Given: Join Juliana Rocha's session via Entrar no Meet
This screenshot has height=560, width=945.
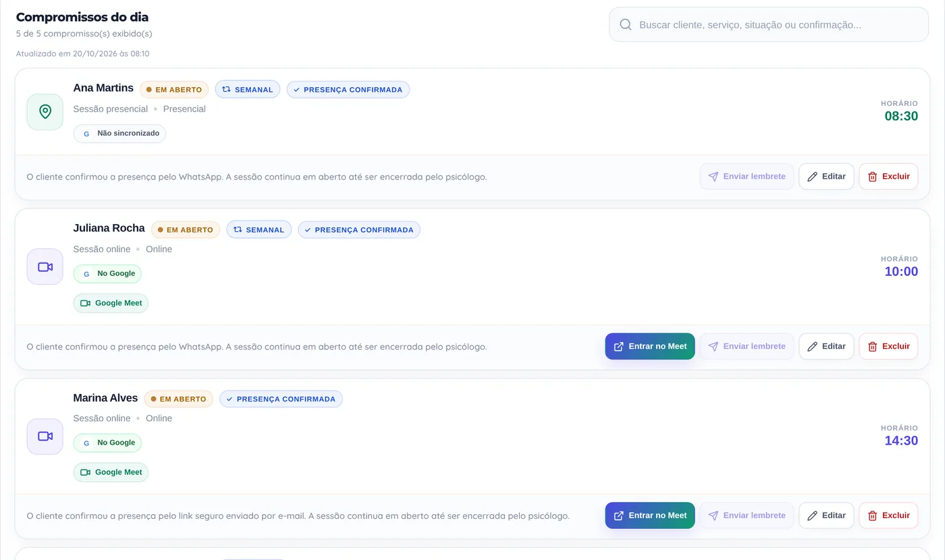Looking at the screenshot, I should pos(650,346).
